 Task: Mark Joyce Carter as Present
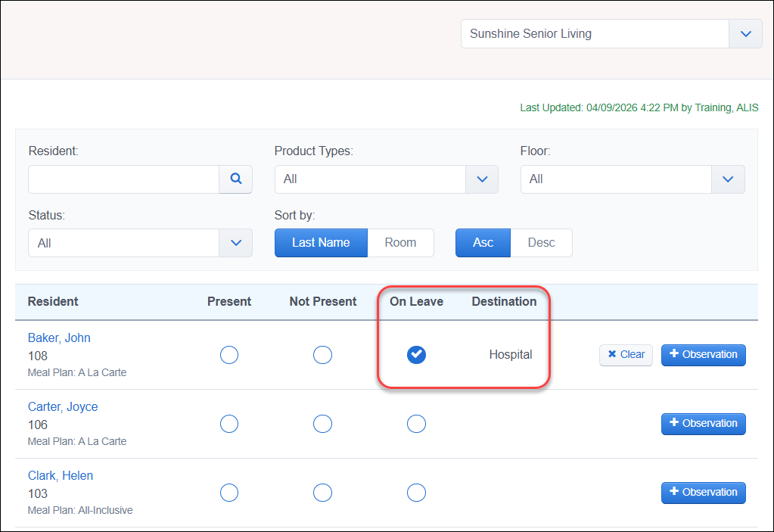229,424
